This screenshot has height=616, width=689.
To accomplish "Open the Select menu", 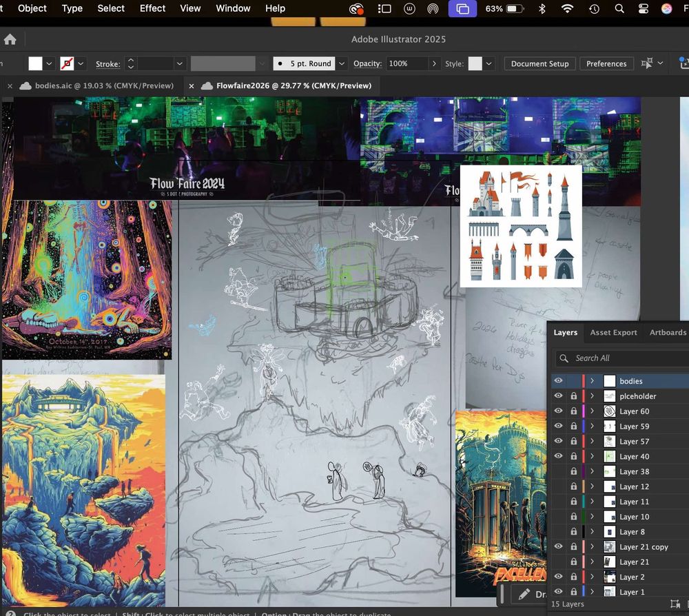I will click(x=111, y=8).
